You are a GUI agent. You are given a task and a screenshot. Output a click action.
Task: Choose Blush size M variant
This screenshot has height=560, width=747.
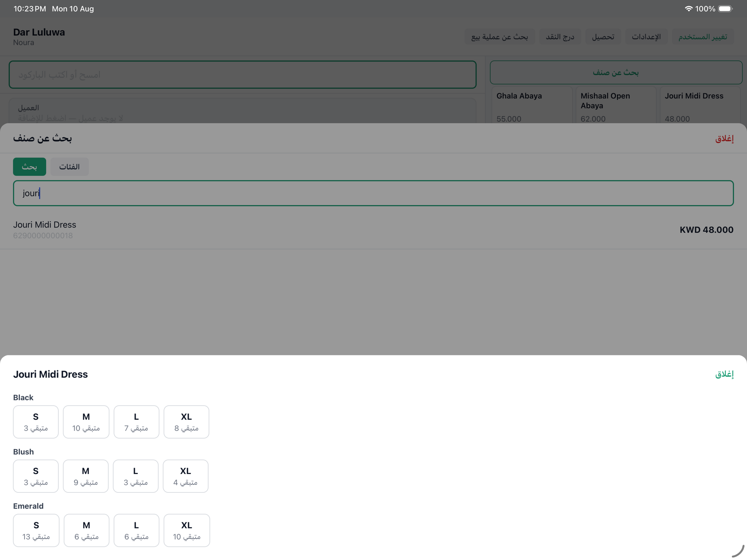(x=86, y=476)
